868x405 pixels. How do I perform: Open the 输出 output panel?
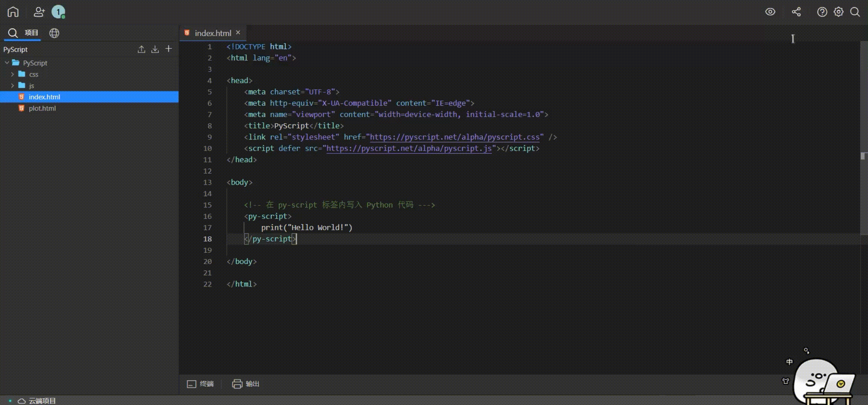tap(246, 384)
